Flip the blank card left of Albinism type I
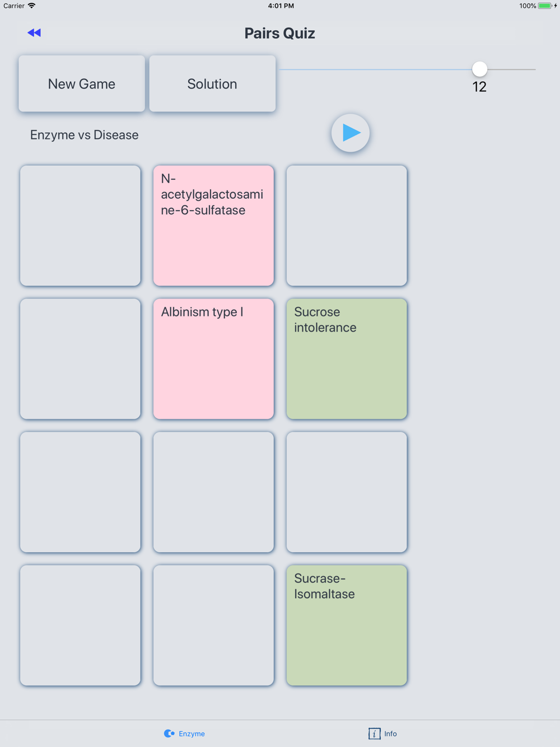This screenshot has height=747, width=560. click(80, 359)
